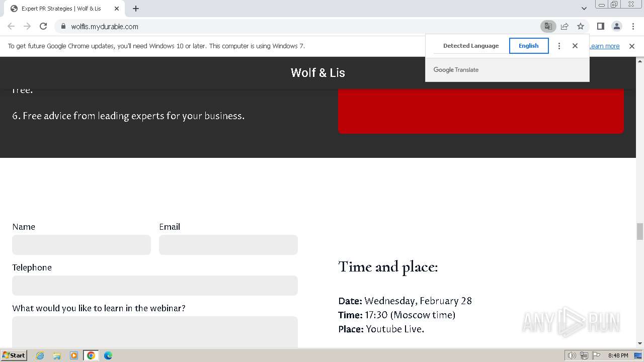Viewport: 644px width, 362px height.
Task: Open the Chrome three-dot menu
Action: click(x=633, y=26)
